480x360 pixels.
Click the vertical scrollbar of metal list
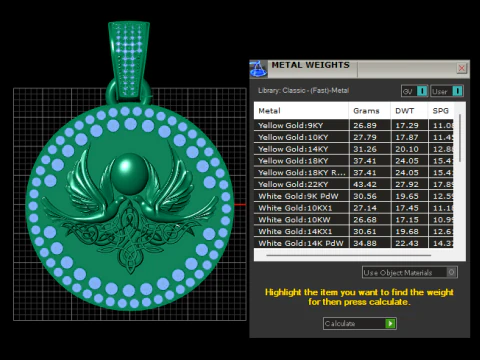pyautogui.click(x=460, y=138)
